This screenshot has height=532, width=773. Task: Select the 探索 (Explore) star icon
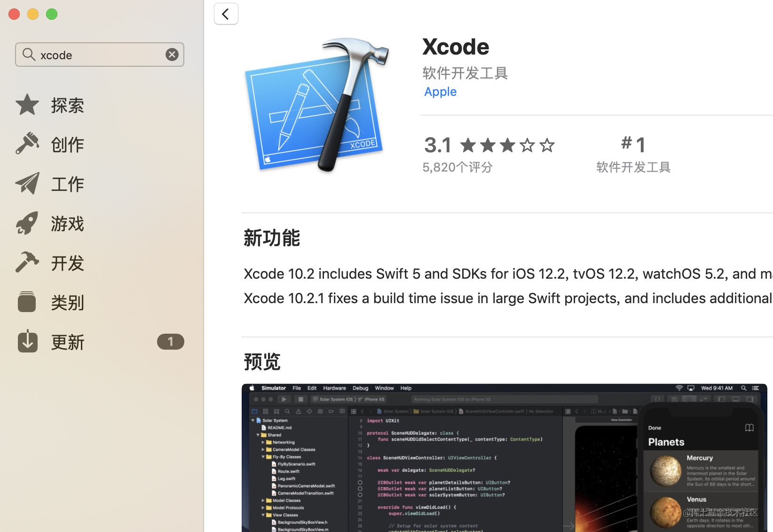[x=27, y=104]
